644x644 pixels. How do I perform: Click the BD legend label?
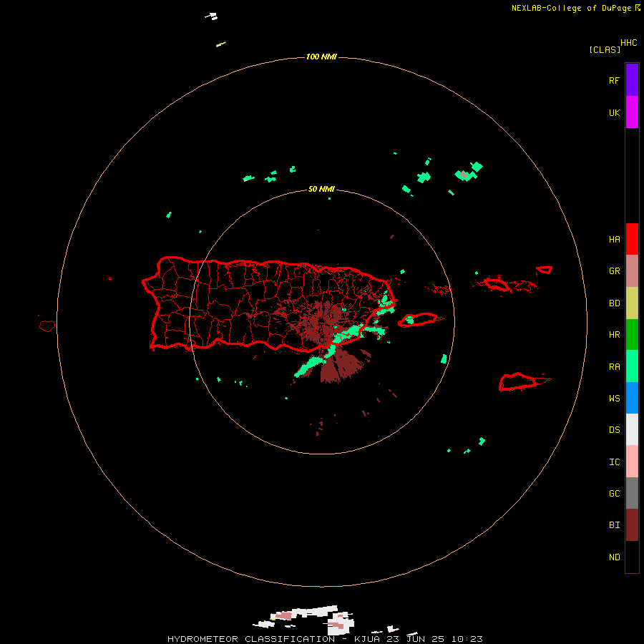614,303
